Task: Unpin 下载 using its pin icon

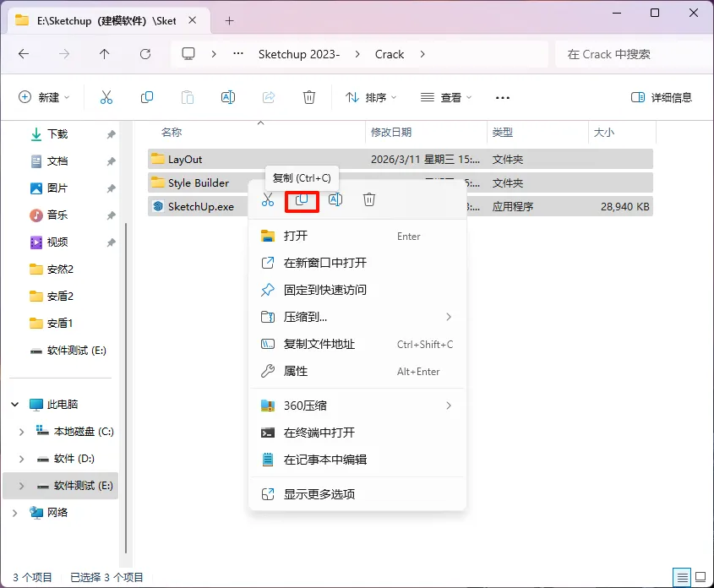Action: [111, 134]
